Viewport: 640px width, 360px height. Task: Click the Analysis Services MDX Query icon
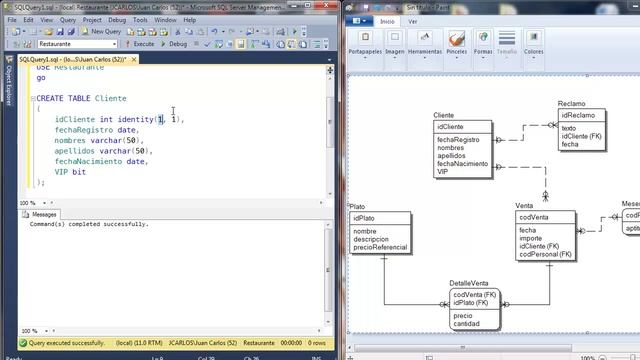tap(142, 31)
